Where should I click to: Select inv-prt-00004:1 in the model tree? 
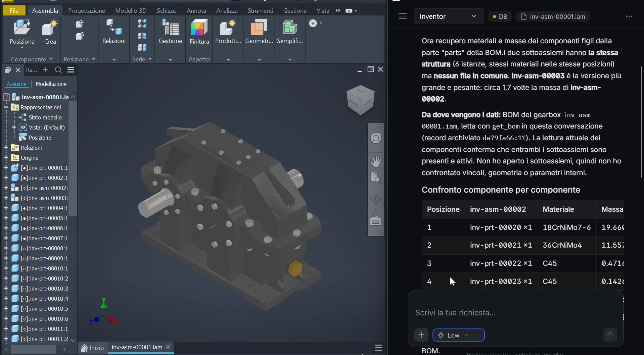44,208
